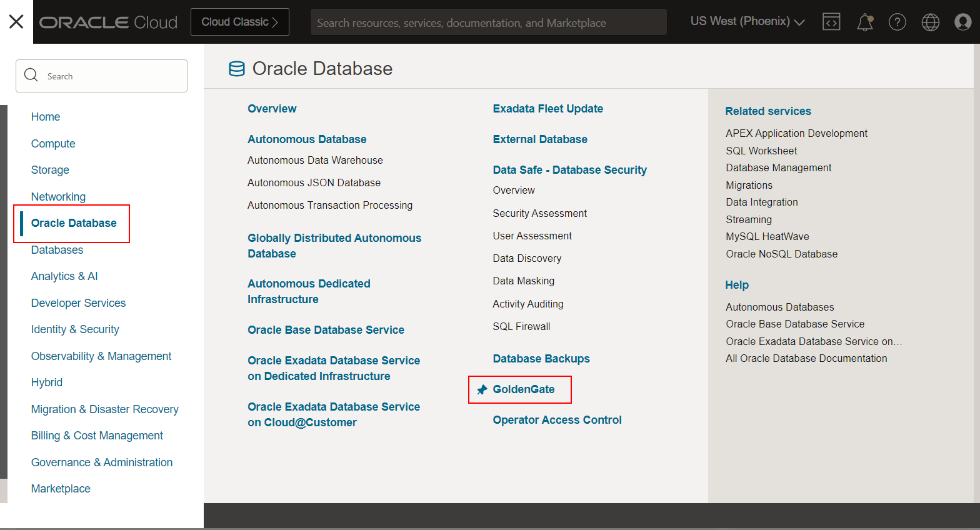
Task: Click the Cloud Classic button
Action: [x=239, y=22]
